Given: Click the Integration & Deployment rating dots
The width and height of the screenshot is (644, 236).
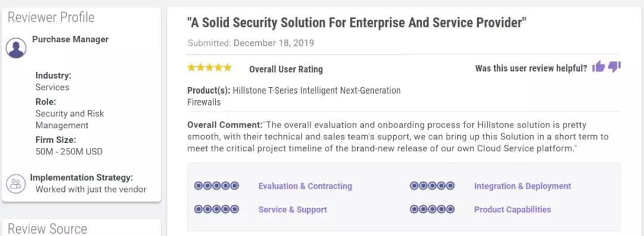Looking at the screenshot, I should 432,186.
